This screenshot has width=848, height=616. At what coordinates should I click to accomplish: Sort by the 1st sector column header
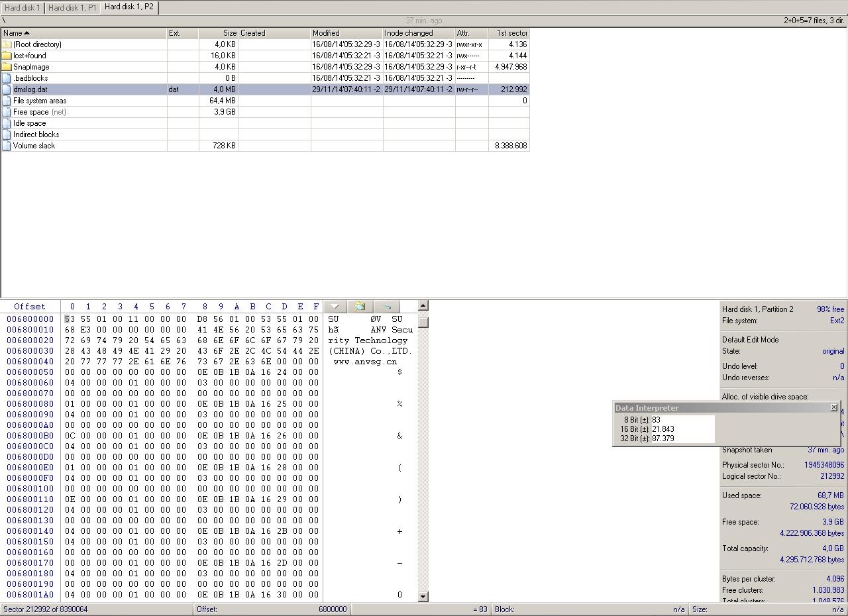tap(509, 32)
